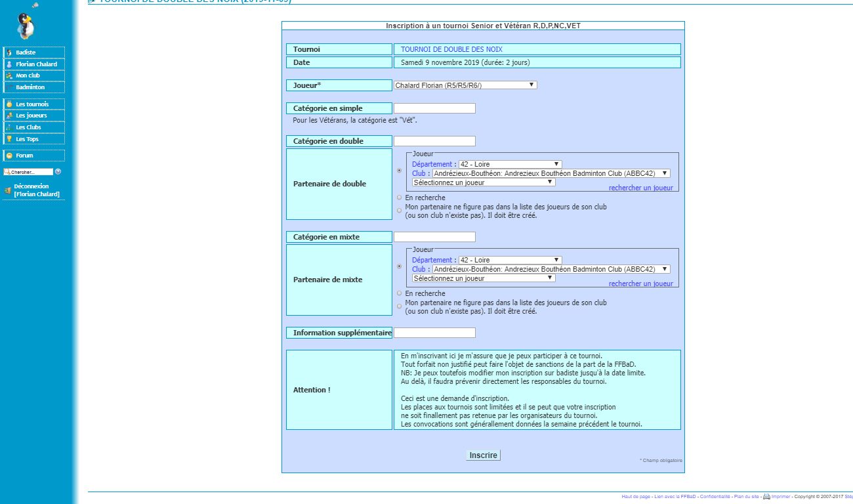The width and height of the screenshot is (853, 504).
Task: Click the Plan du site footer link
Action: tap(746, 497)
